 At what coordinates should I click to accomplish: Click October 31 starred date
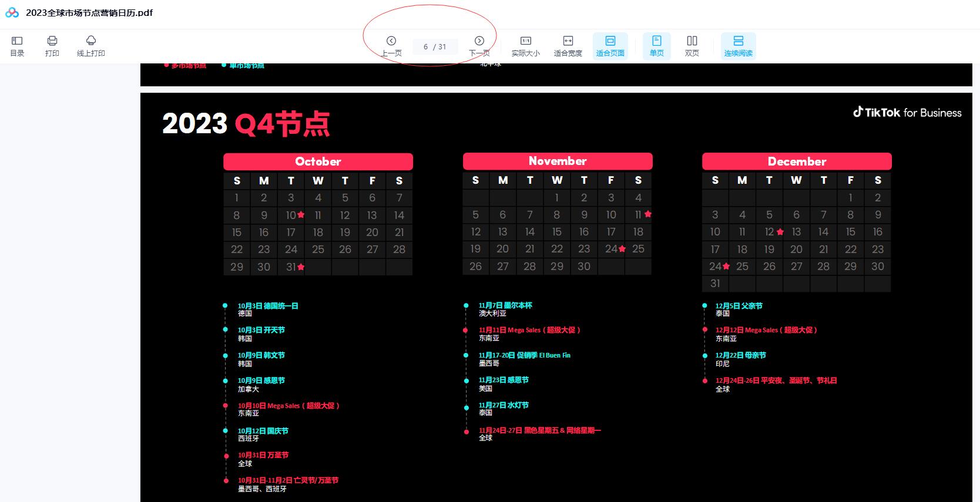coord(292,267)
